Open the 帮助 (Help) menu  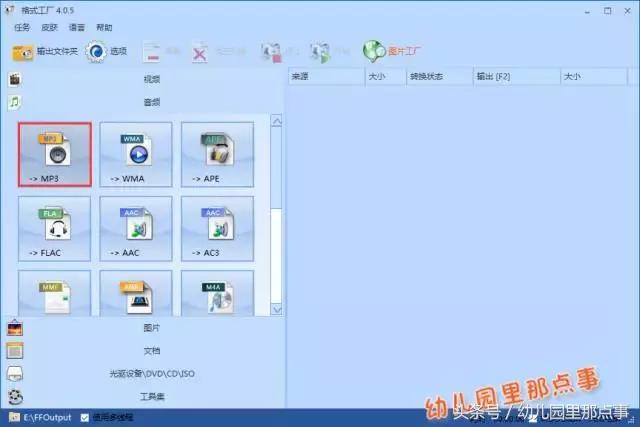(104, 27)
